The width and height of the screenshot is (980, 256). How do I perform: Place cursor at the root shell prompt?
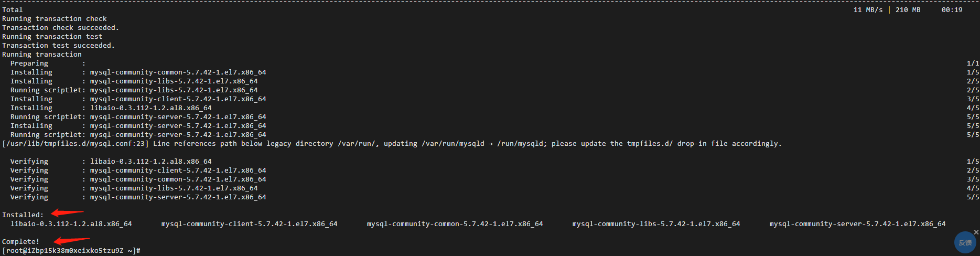click(x=71, y=251)
